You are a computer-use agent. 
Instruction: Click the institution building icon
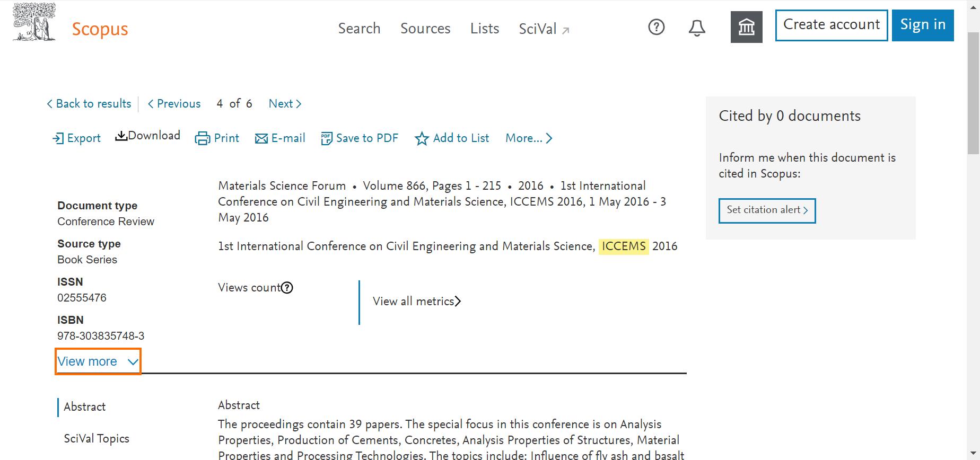(x=746, y=27)
